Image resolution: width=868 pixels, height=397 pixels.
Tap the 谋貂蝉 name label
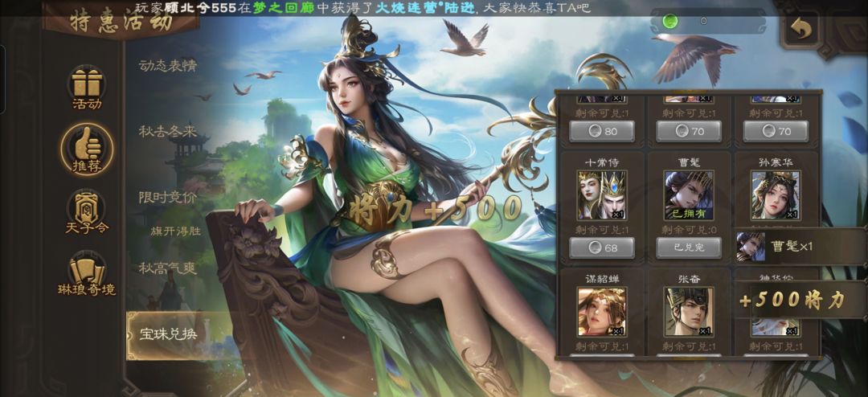coord(602,279)
